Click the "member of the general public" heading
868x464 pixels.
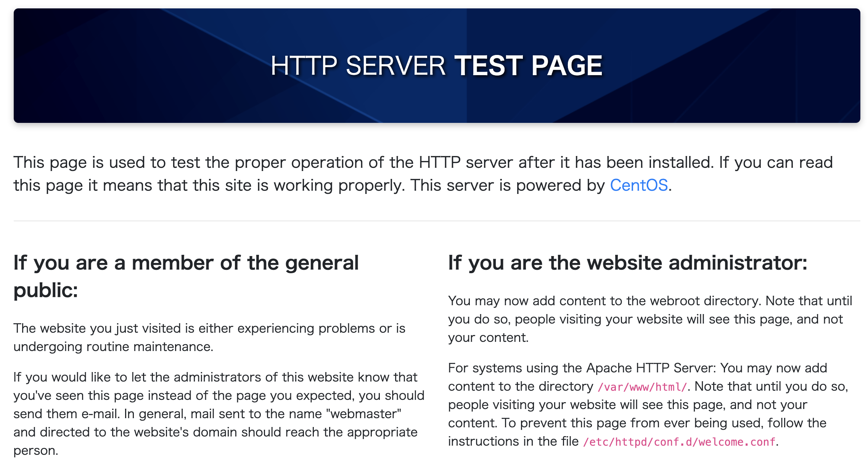186,263
